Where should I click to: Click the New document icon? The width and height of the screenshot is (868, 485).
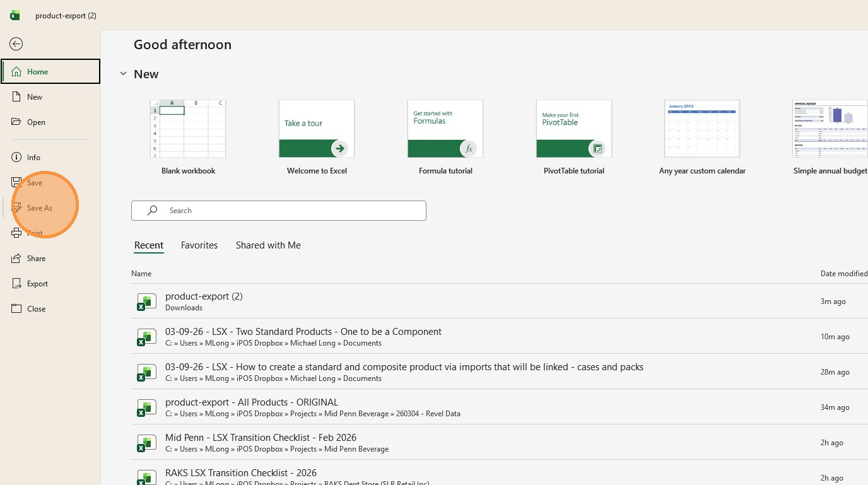coord(16,96)
